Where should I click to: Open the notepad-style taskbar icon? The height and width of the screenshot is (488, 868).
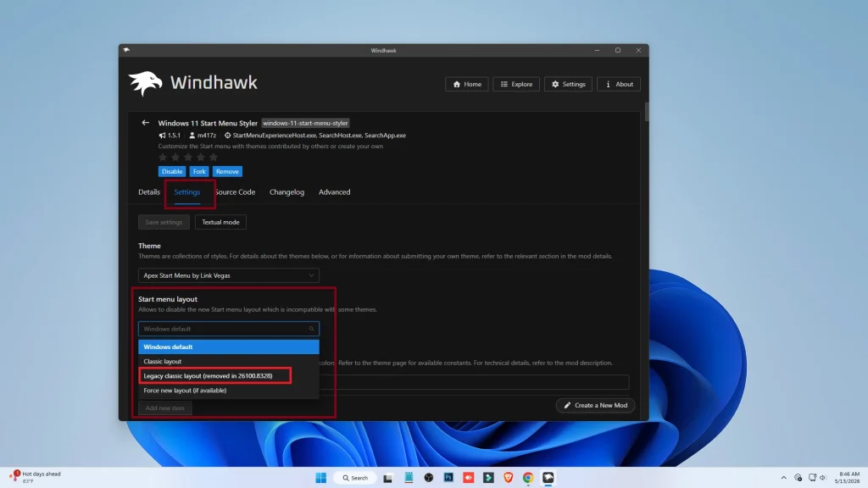pos(409,478)
